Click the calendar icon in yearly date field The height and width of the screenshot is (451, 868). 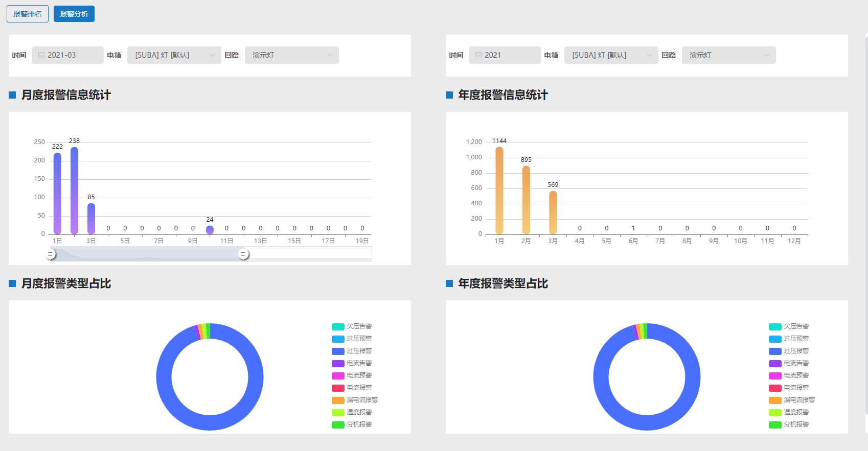(478, 55)
